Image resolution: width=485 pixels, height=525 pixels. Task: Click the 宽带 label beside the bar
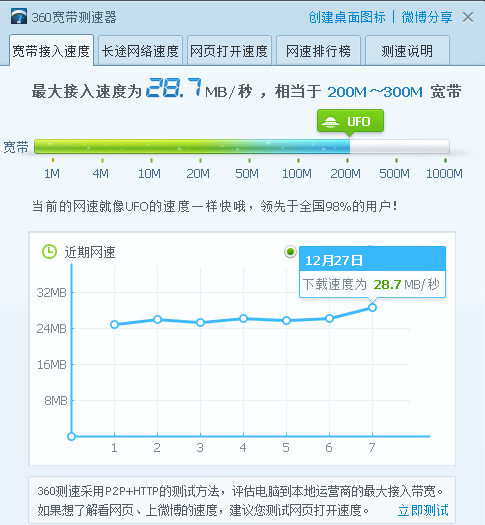[16, 147]
